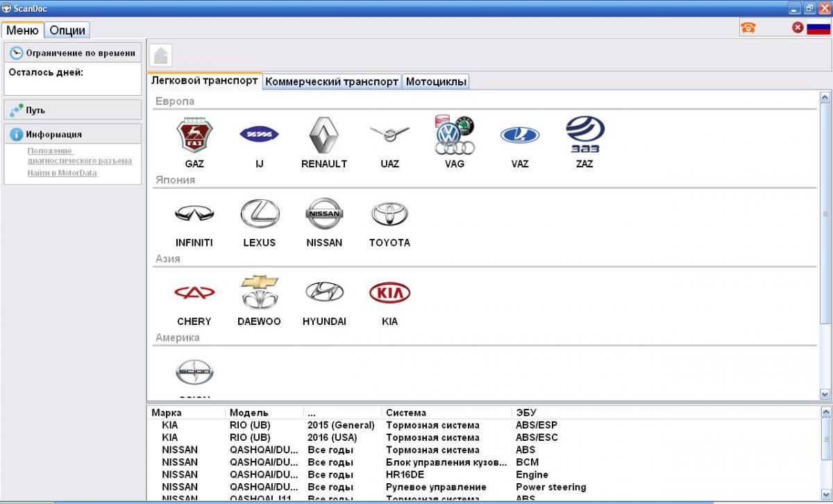The image size is (833, 504).
Task: Select the NISSAN HR16DE Engine row
Action: point(484,475)
